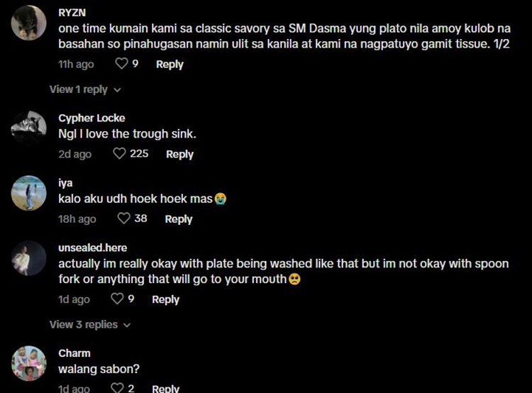The image size is (532, 393).
Task: Expand 'View 3 replies' under unsealed.here
Action: [89, 324]
